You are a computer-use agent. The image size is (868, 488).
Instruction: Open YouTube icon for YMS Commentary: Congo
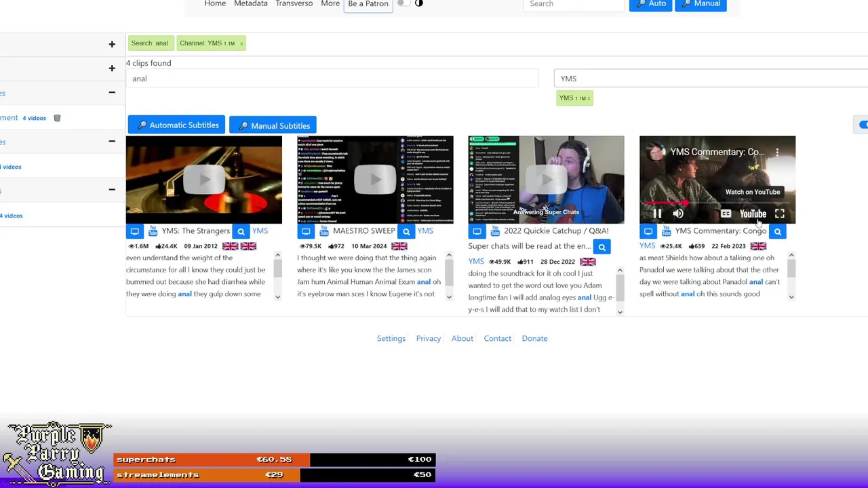pyautogui.click(x=667, y=231)
